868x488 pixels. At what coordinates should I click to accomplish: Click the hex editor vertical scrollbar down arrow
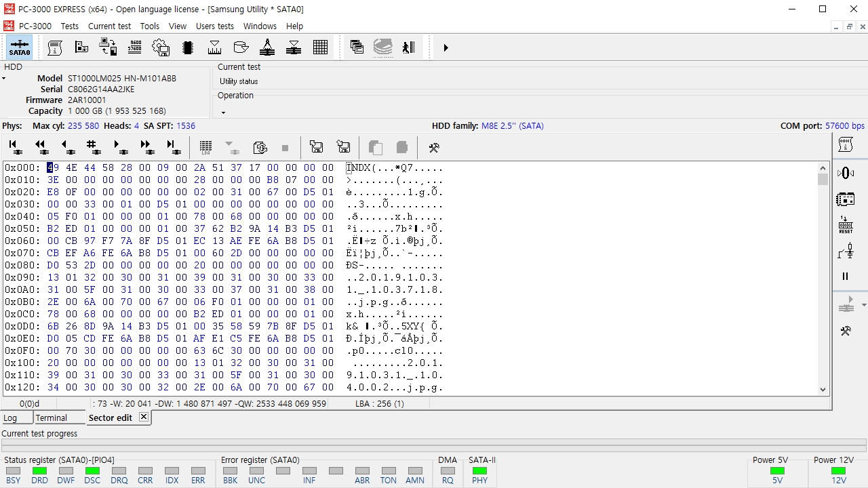point(823,389)
